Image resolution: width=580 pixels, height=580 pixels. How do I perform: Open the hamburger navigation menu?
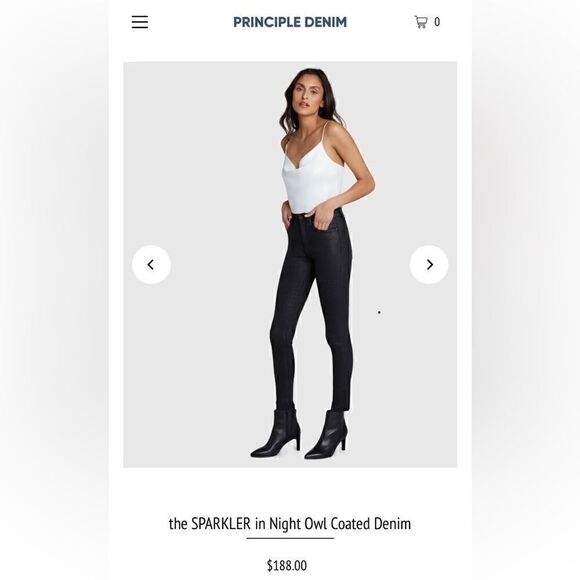[140, 22]
